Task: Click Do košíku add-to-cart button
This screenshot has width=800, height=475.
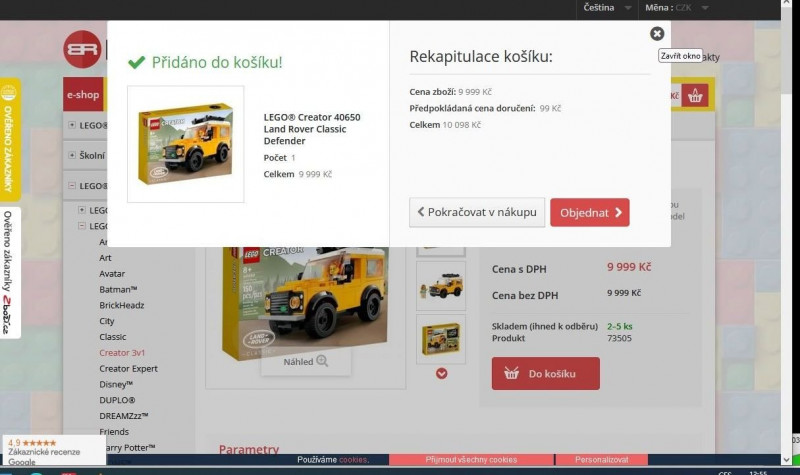Action: click(545, 373)
